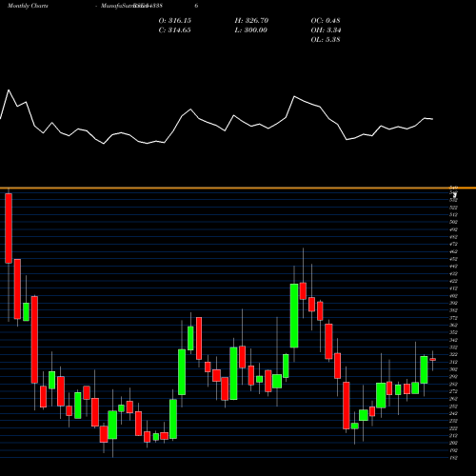Click the 262 price axis label

pyautogui.click(x=453, y=399)
